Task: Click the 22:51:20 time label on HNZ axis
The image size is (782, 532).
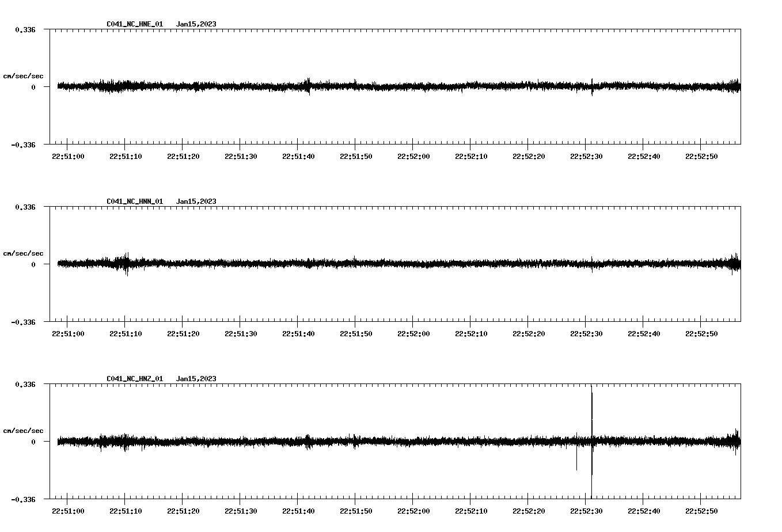Action: (183, 511)
